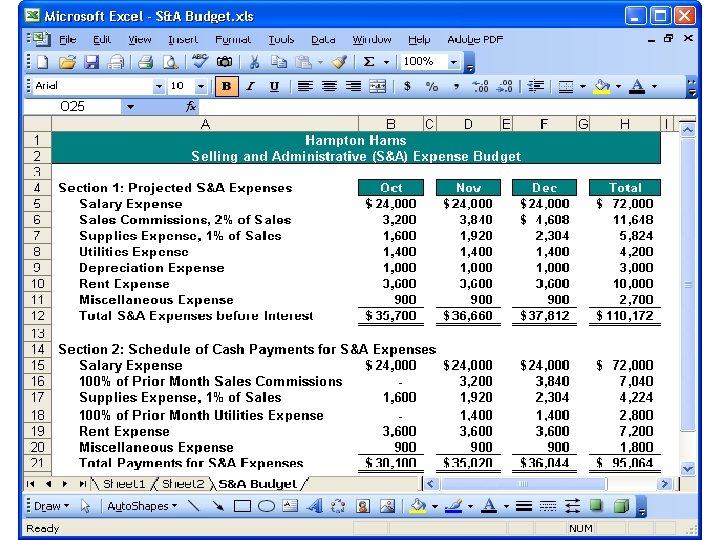The height and width of the screenshot is (540, 720).
Task: Click the next sheet tab arrow
Action: tap(65, 484)
